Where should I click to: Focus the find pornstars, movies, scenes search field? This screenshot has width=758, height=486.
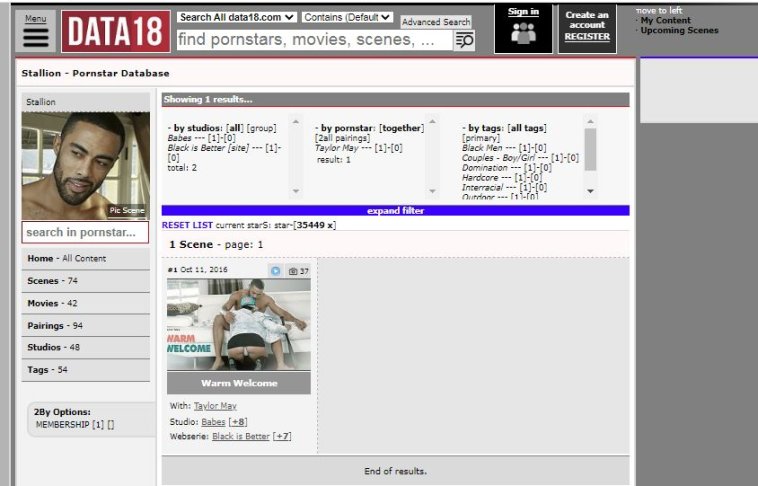315,40
